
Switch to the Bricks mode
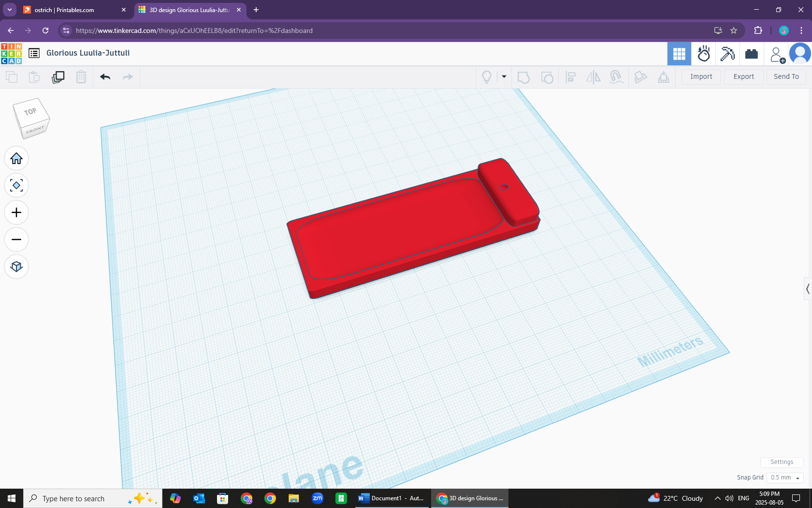click(752, 54)
